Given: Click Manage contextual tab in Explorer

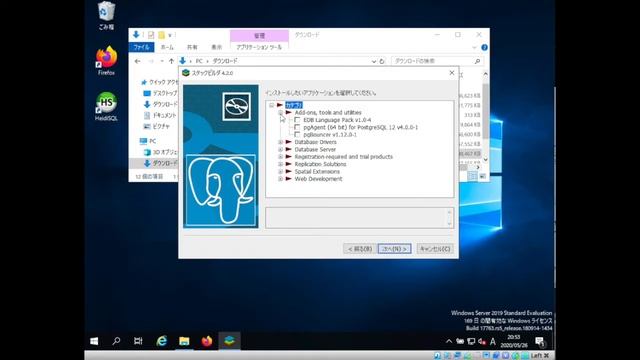Looking at the screenshot, I should [259, 36].
